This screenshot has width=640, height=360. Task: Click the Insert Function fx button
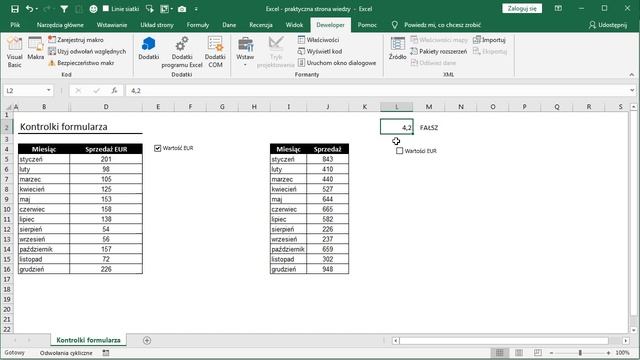tap(114, 91)
